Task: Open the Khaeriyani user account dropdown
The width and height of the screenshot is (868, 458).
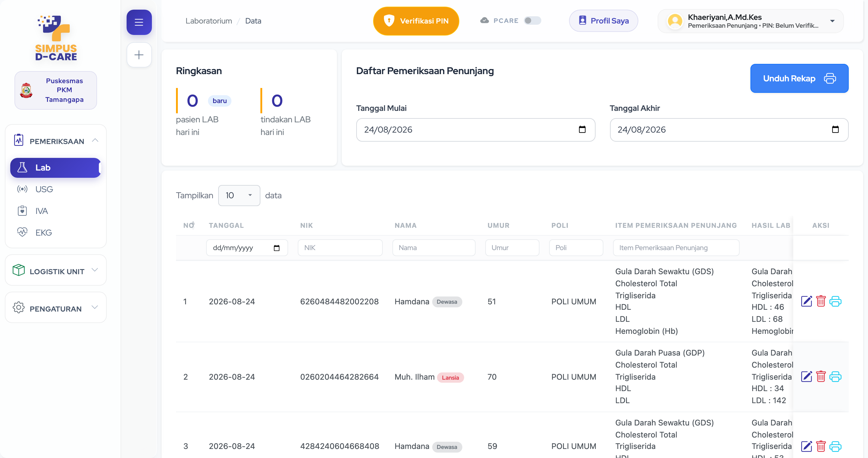Action: click(x=750, y=21)
